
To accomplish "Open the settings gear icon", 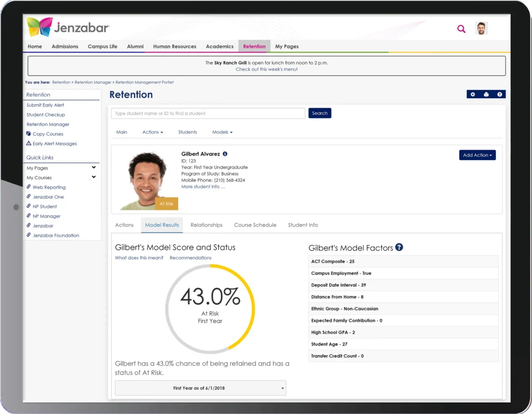I will [473, 95].
